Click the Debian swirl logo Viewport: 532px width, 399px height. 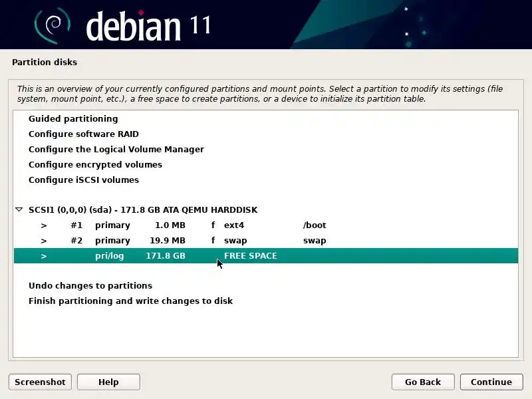(53, 26)
